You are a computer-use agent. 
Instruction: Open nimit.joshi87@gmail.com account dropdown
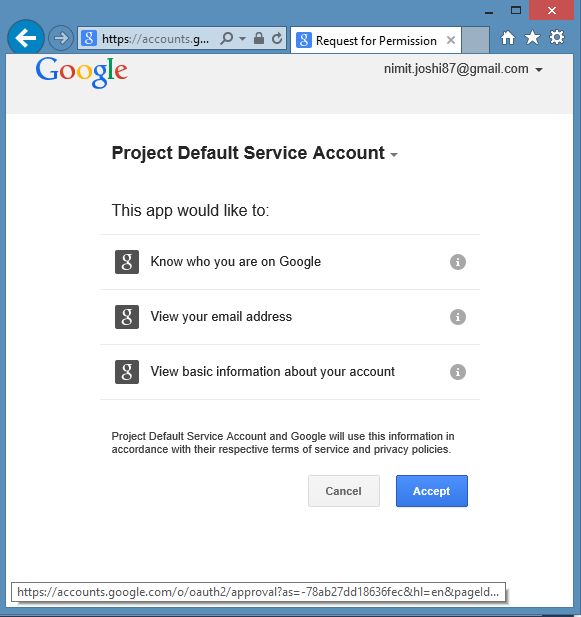tap(463, 69)
